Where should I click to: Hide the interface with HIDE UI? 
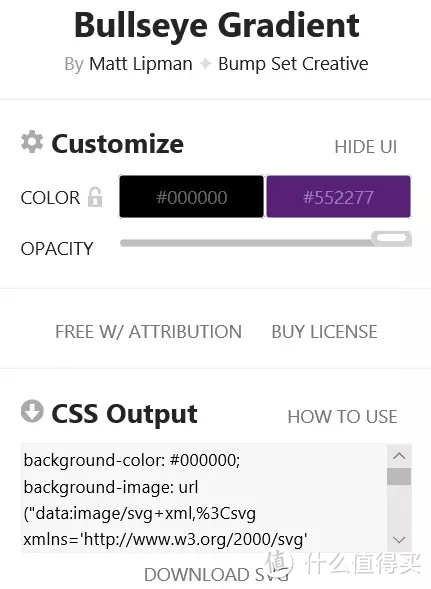(x=366, y=146)
